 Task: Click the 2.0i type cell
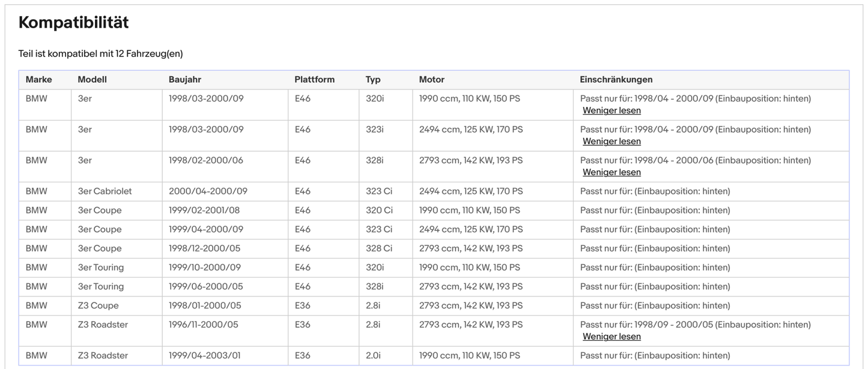click(372, 355)
